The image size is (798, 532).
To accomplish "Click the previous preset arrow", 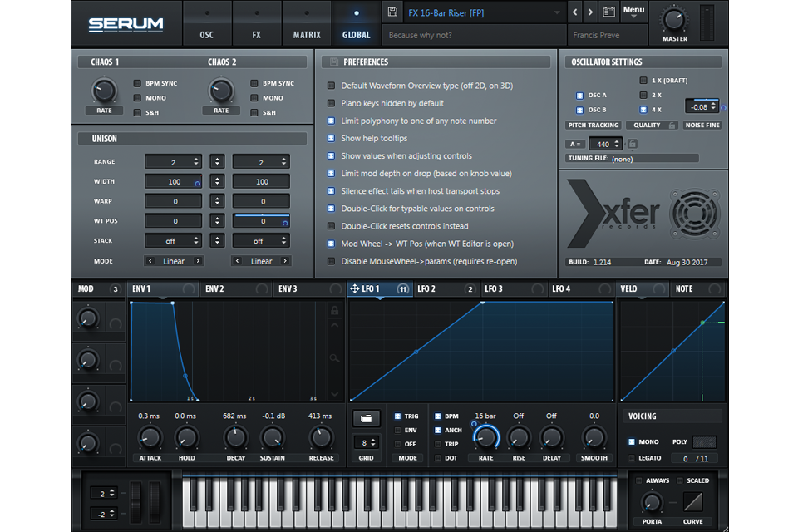I will 574,12.
